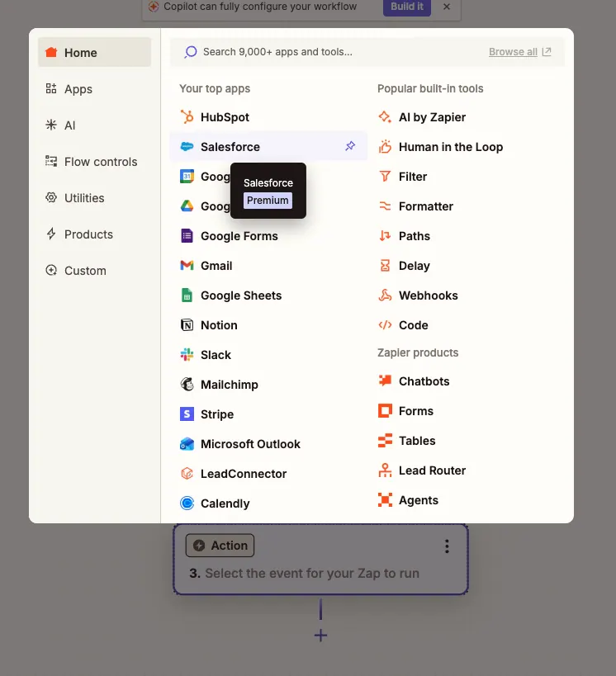This screenshot has height=676, width=616.
Task: Choose the Calendly icon
Action: (187, 503)
